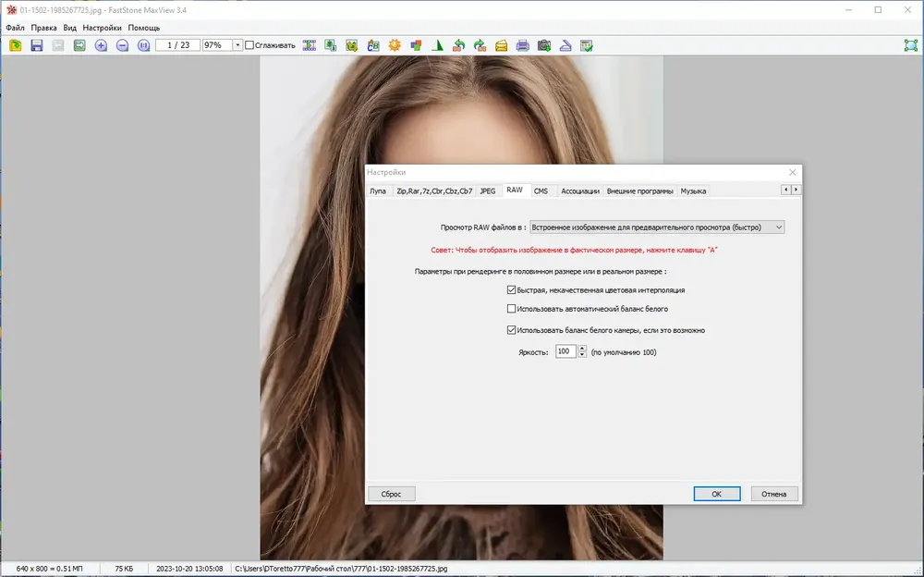Open the Настройки menu
This screenshot has width=924, height=577.
(x=102, y=28)
